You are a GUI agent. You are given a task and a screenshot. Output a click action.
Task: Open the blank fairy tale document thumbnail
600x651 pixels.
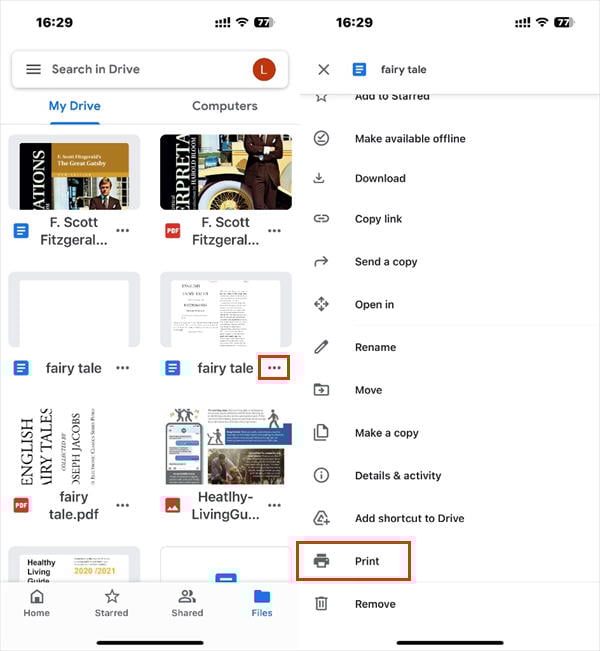pyautogui.click(x=74, y=309)
